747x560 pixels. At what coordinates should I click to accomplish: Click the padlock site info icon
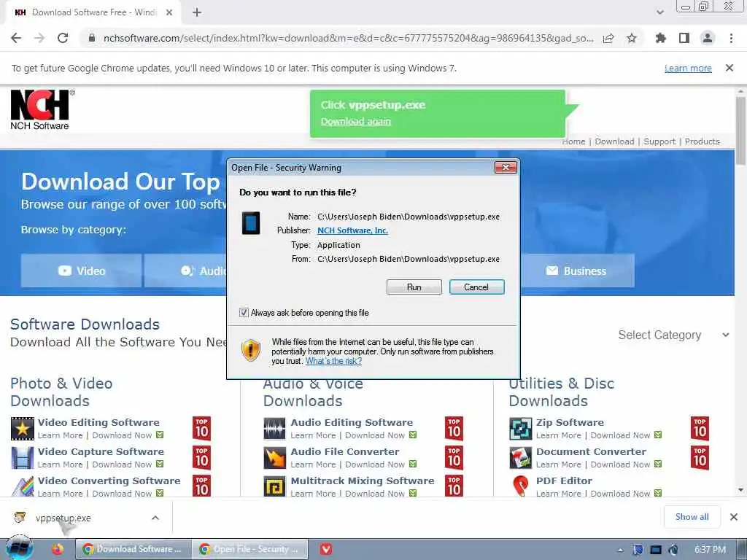pyautogui.click(x=92, y=38)
